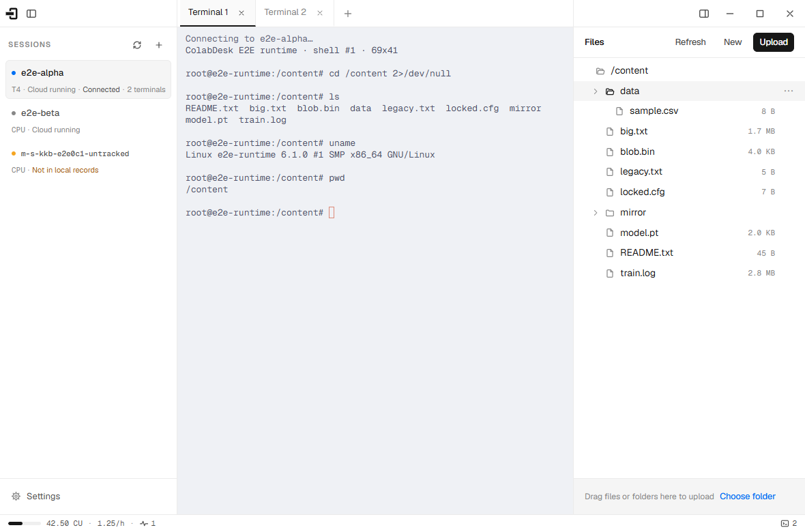Viewport: 805px width, 532px height.
Task: Click the sample.csv file icon
Action: [619, 111]
